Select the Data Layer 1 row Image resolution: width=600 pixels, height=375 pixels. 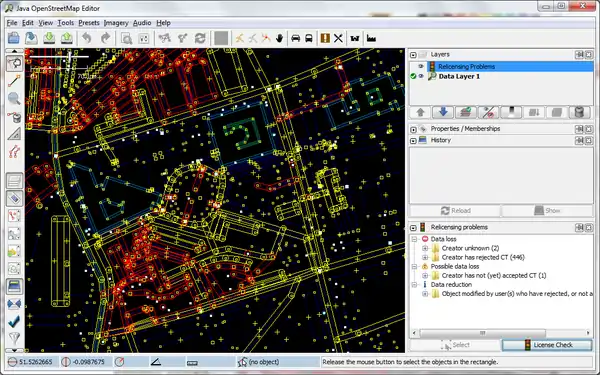(501, 76)
